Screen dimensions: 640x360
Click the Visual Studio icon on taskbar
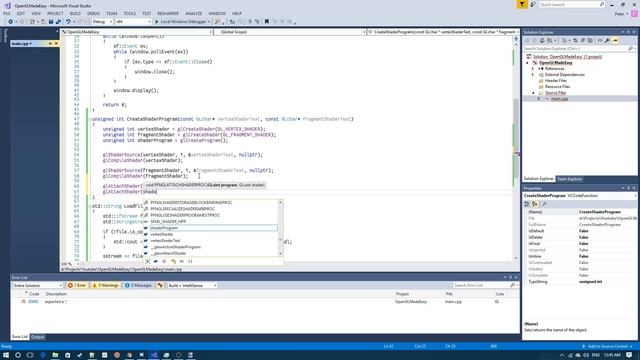point(154,355)
